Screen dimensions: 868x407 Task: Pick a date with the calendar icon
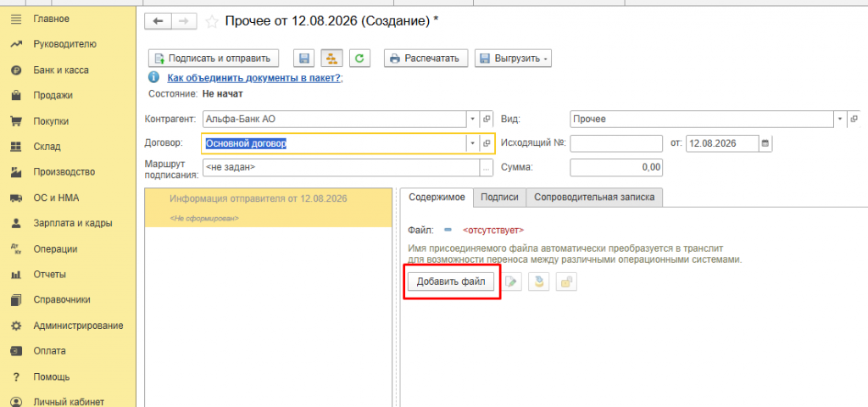pos(765,142)
